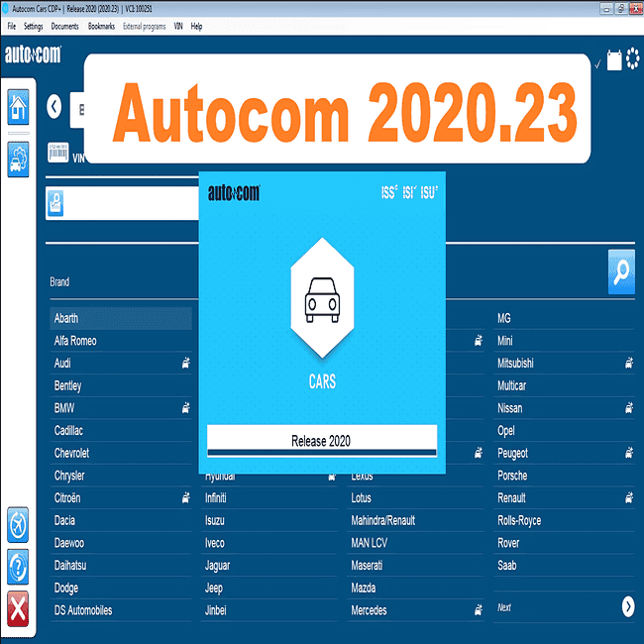Select Dacia brand

[x=121, y=520]
